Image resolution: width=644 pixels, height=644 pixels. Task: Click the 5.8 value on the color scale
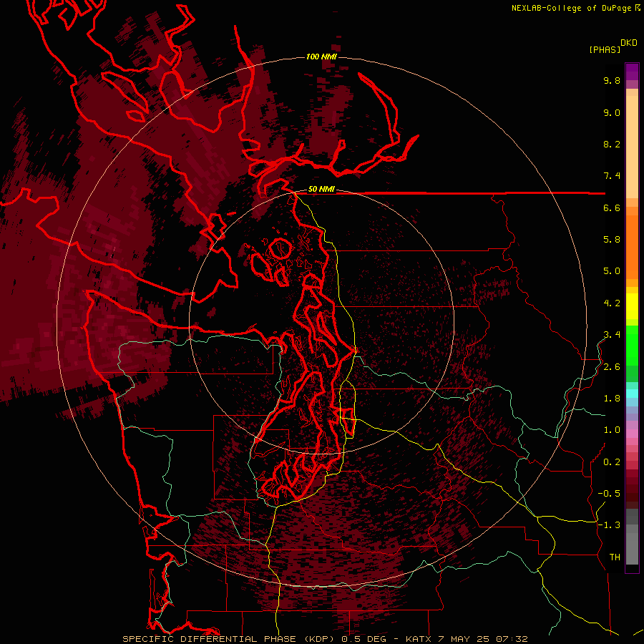(x=612, y=240)
